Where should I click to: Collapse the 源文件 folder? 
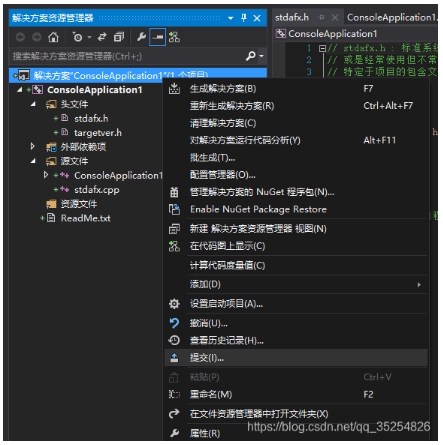tap(33, 161)
